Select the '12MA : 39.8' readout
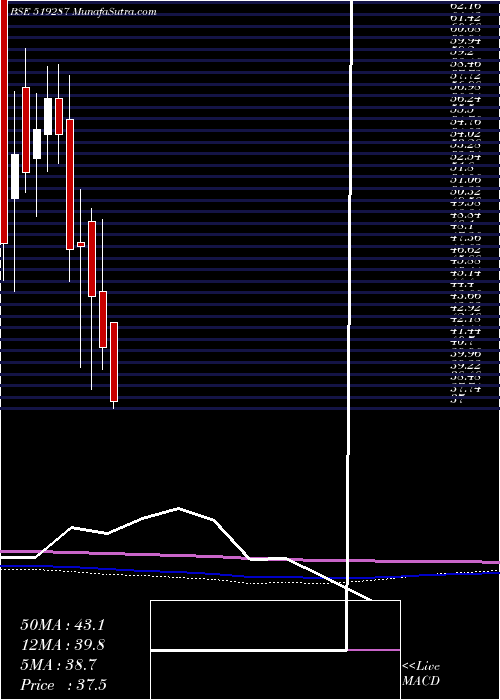Screen dimensions: 500x700 [x=62, y=645]
